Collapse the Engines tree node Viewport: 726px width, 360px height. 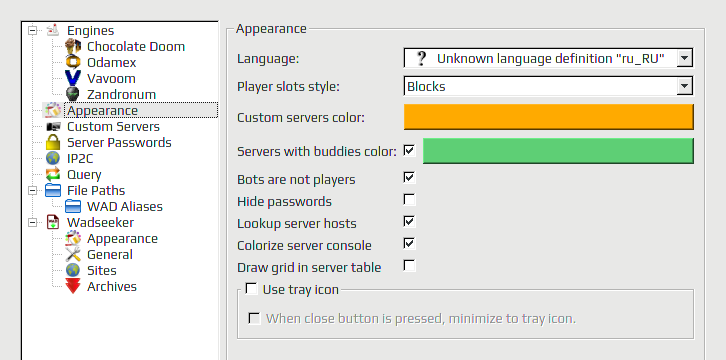click(x=32, y=31)
